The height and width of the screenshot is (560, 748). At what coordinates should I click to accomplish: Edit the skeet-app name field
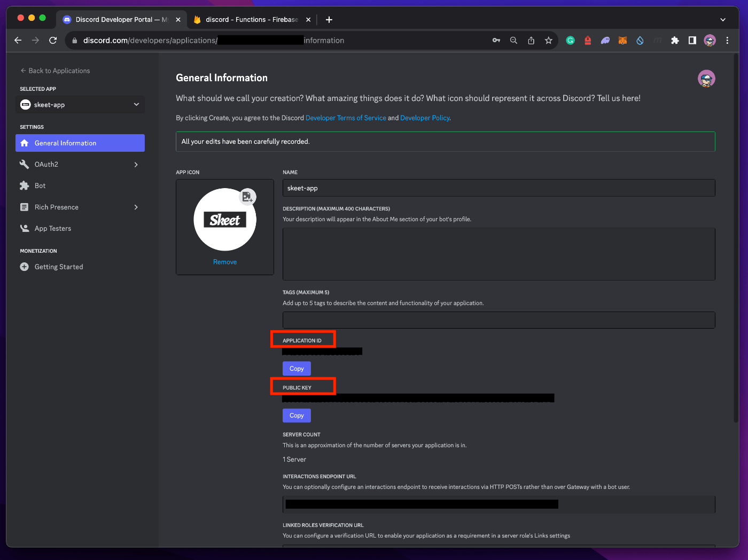click(499, 188)
